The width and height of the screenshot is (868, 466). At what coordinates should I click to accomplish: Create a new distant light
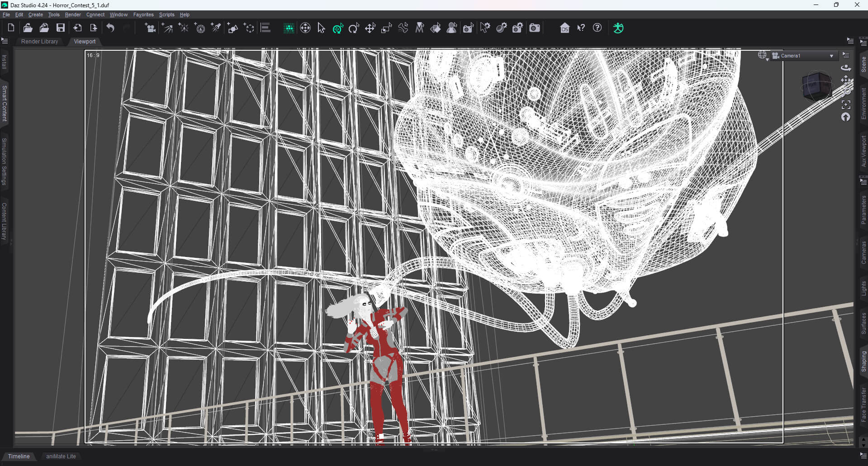[x=167, y=28]
